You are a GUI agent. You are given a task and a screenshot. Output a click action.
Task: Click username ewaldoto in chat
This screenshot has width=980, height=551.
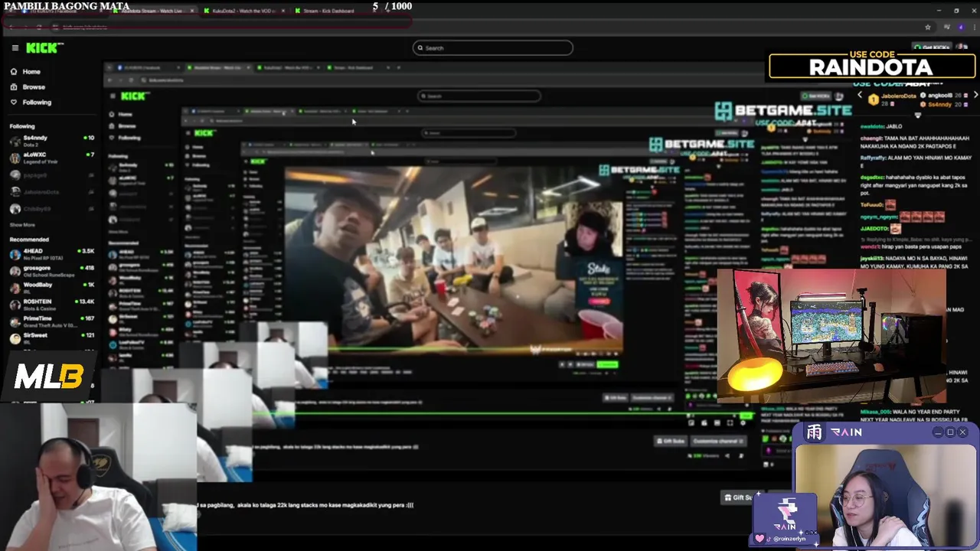pyautogui.click(x=871, y=126)
